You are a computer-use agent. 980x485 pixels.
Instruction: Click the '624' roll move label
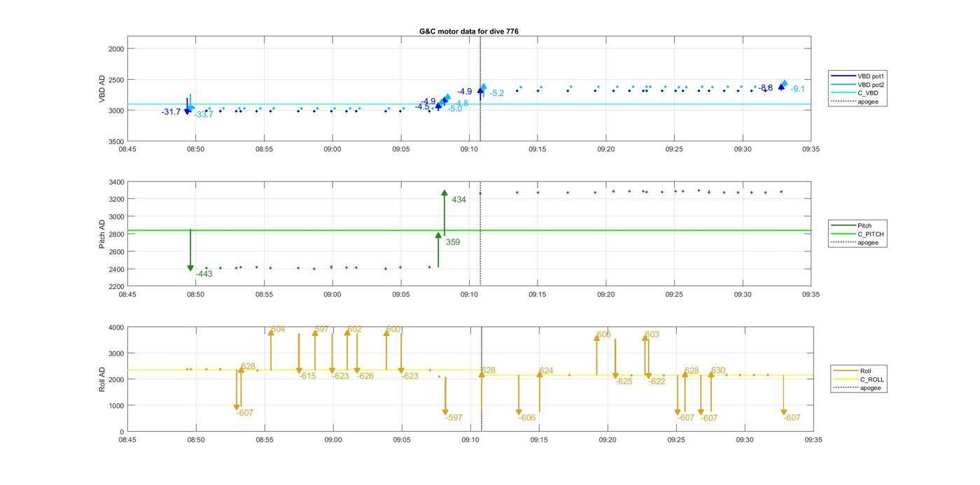[x=546, y=371]
